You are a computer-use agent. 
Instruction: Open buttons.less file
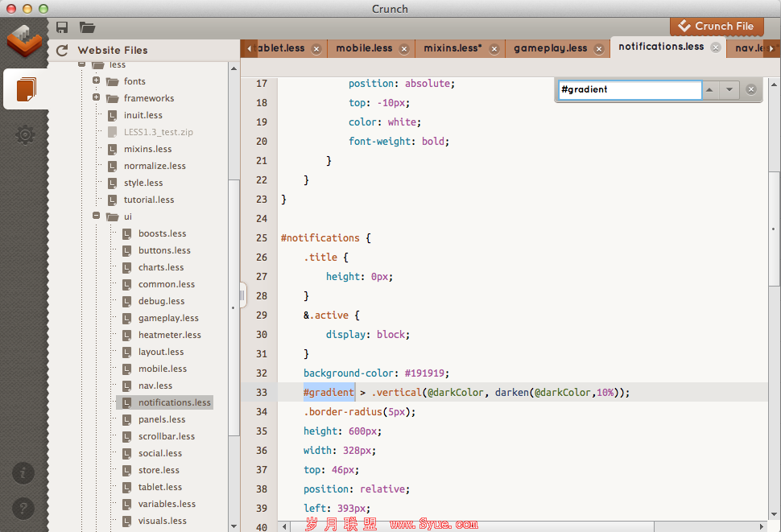(x=164, y=251)
